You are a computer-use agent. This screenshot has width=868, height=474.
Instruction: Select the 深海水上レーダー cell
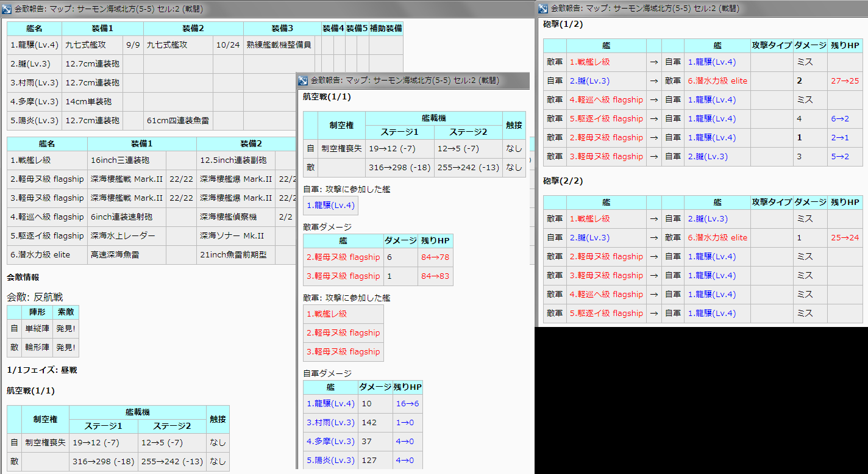pyautogui.click(x=123, y=235)
